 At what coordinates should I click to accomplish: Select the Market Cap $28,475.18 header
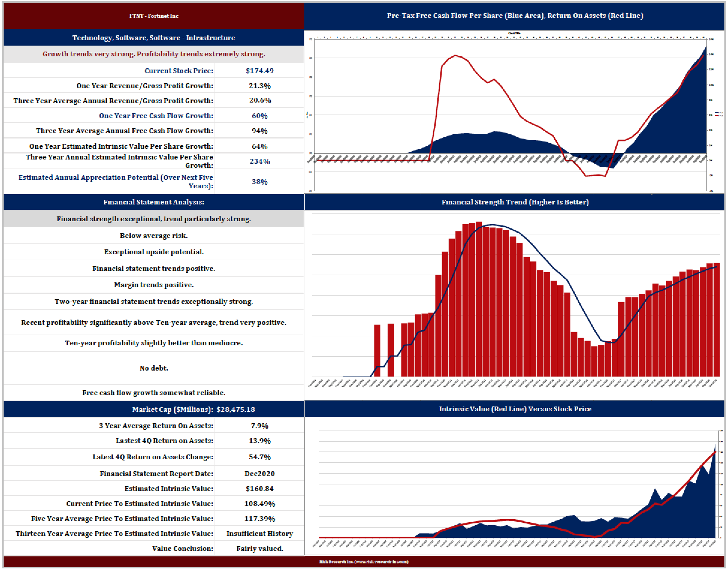coord(193,410)
